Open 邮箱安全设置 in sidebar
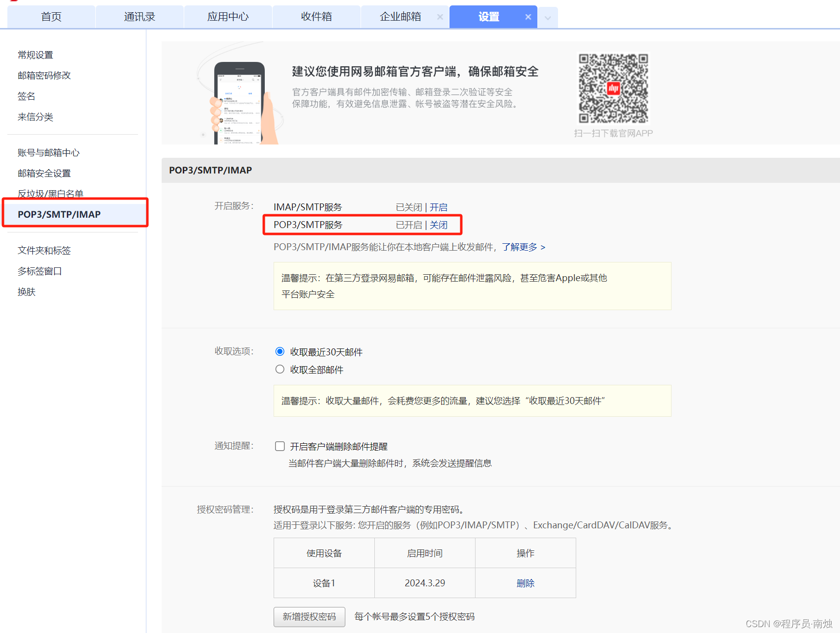840x633 pixels. tap(44, 173)
